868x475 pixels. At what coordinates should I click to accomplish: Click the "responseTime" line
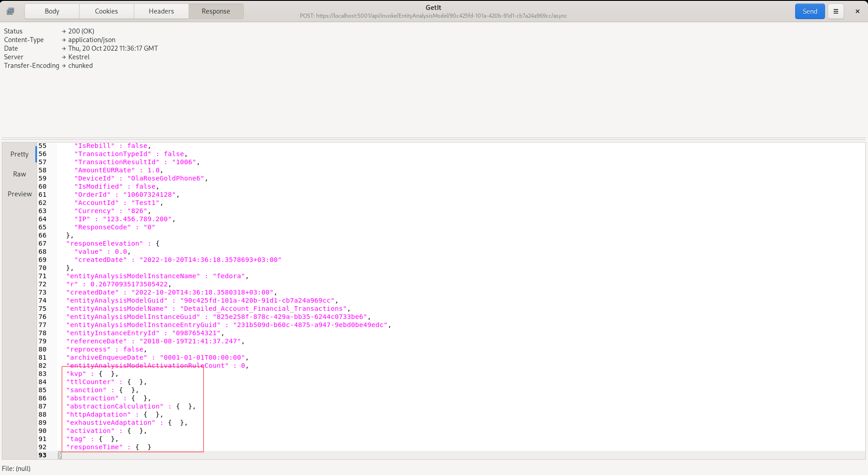[x=109, y=447]
